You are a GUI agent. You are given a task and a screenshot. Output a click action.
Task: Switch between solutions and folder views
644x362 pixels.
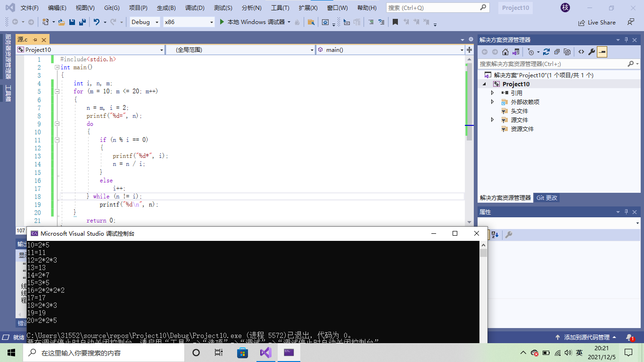(516, 52)
